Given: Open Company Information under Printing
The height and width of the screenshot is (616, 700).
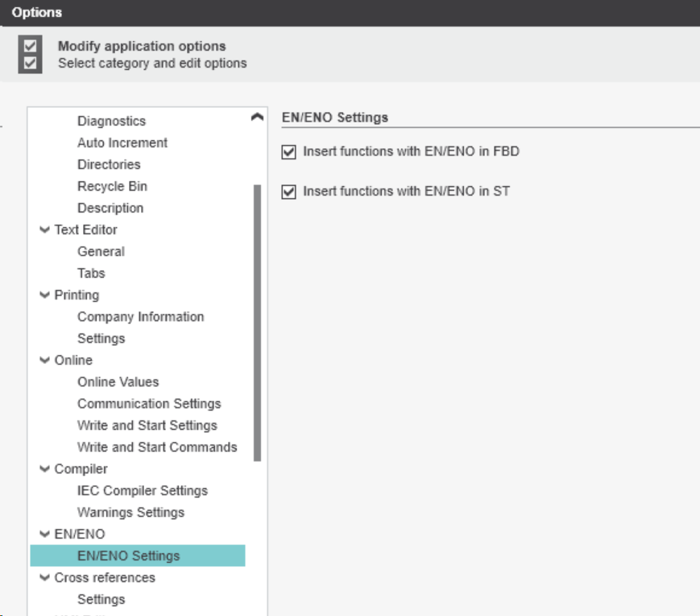Looking at the screenshot, I should pos(140,316).
